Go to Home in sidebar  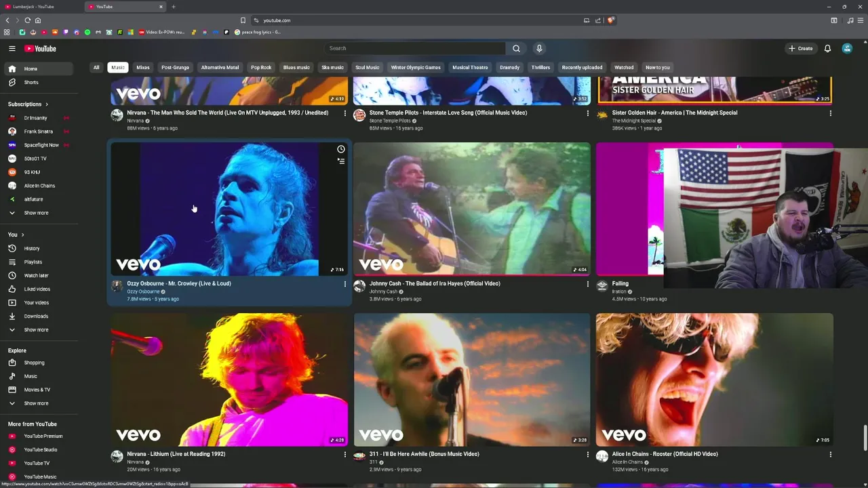pyautogui.click(x=39, y=68)
